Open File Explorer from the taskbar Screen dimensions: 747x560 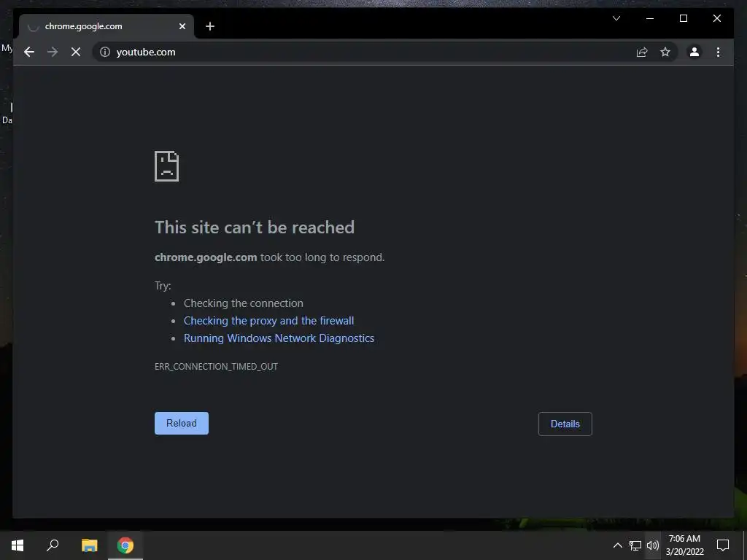(89, 545)
